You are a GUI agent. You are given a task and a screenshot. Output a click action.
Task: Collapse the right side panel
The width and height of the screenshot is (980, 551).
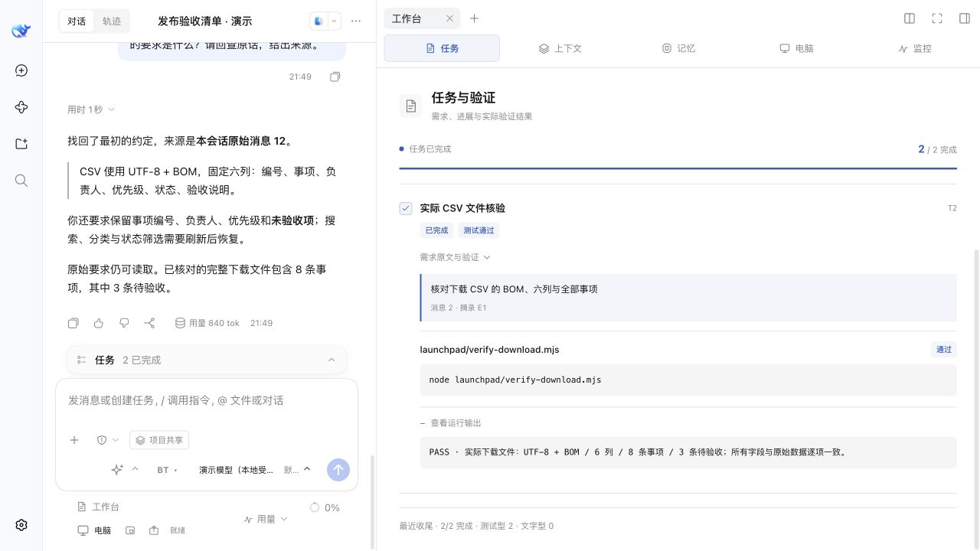965,18
